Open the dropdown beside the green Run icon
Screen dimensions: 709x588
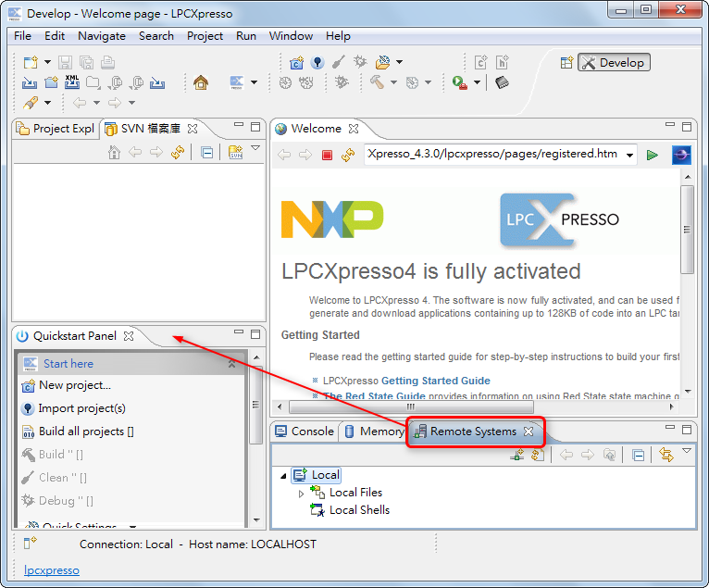(477, 82)
